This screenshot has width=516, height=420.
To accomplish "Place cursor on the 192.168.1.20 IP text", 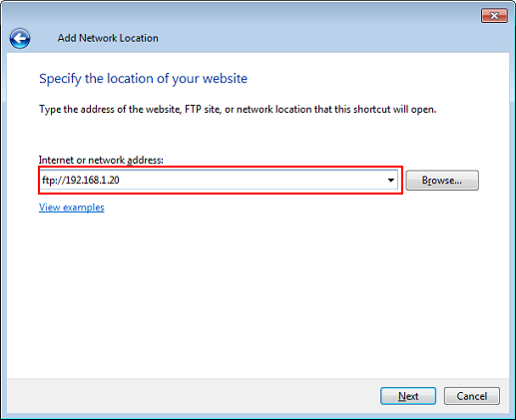I will pos(92,181).
